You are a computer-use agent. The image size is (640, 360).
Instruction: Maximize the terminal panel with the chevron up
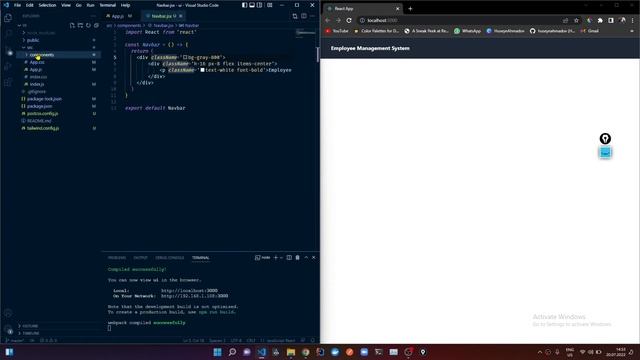(306, 258)
